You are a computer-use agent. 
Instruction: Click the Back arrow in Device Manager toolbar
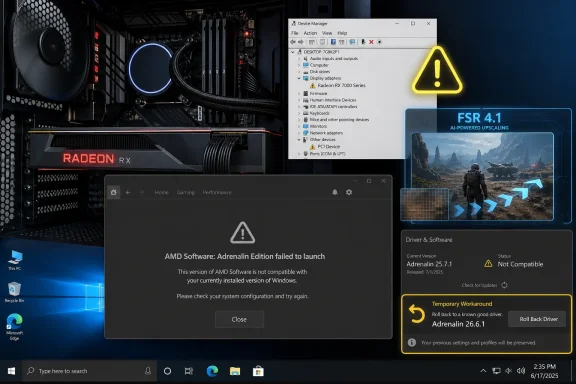click(x=293, y=42)
